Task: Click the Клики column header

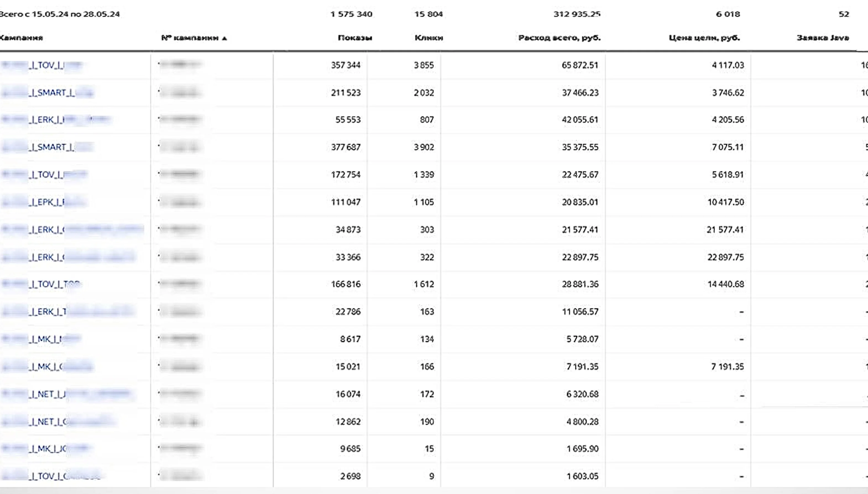Action: pyautogui.click(x=429, y=38)
